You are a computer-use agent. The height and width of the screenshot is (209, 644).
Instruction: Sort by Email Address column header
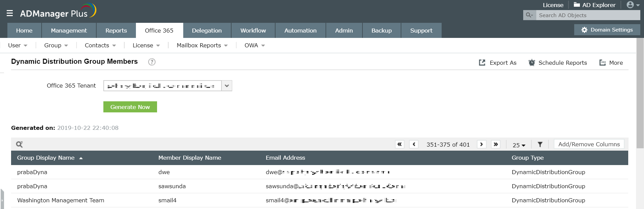(285, 158)
